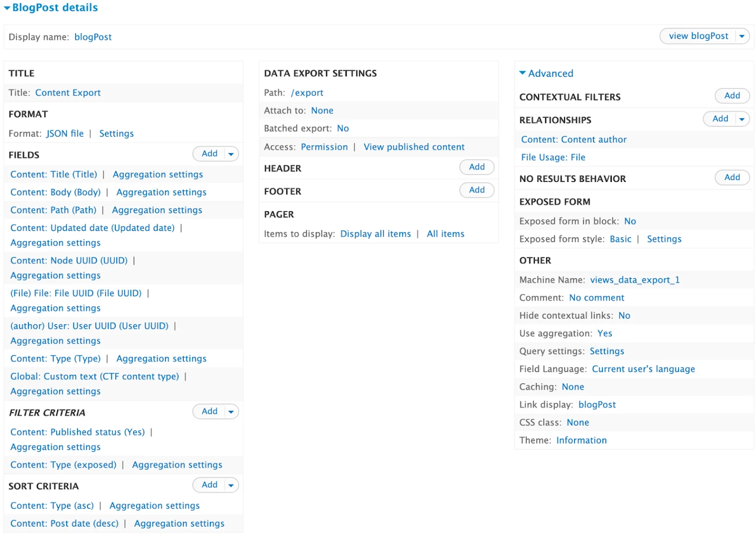Open Fields Add dropdown arrow
The width and height of the screenshot is (756, 537).
[231, 154]
